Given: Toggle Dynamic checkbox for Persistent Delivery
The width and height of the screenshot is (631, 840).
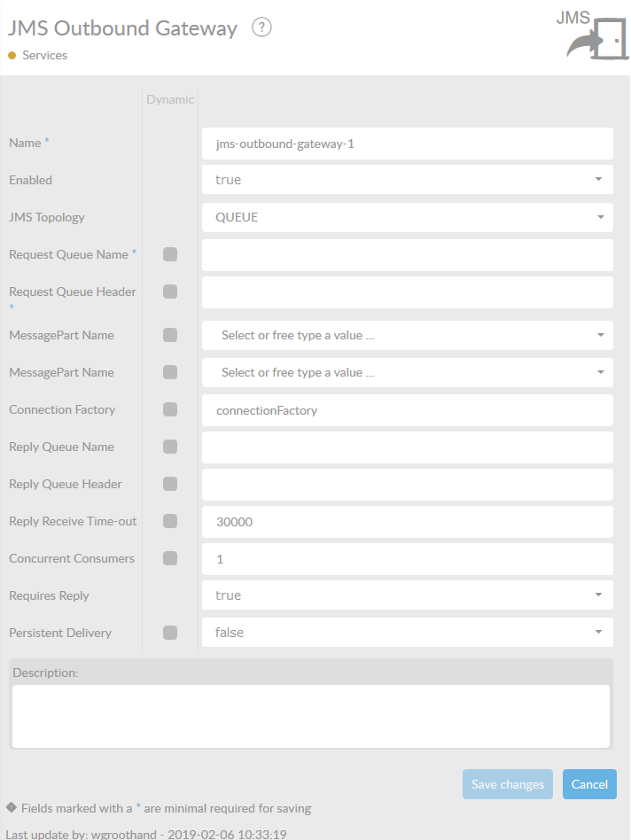Looking at the screenshot, I should pyautogui.click(x=170, y=633).
